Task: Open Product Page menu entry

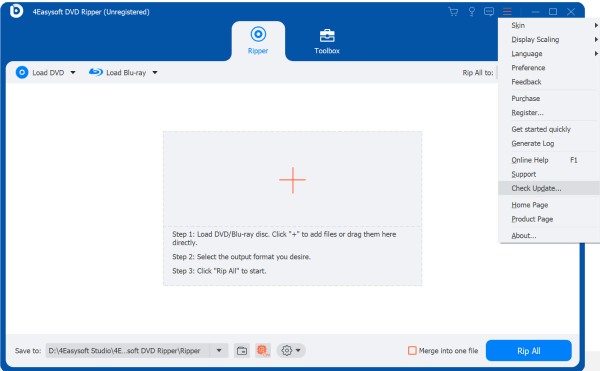Action: coord(549,219)
